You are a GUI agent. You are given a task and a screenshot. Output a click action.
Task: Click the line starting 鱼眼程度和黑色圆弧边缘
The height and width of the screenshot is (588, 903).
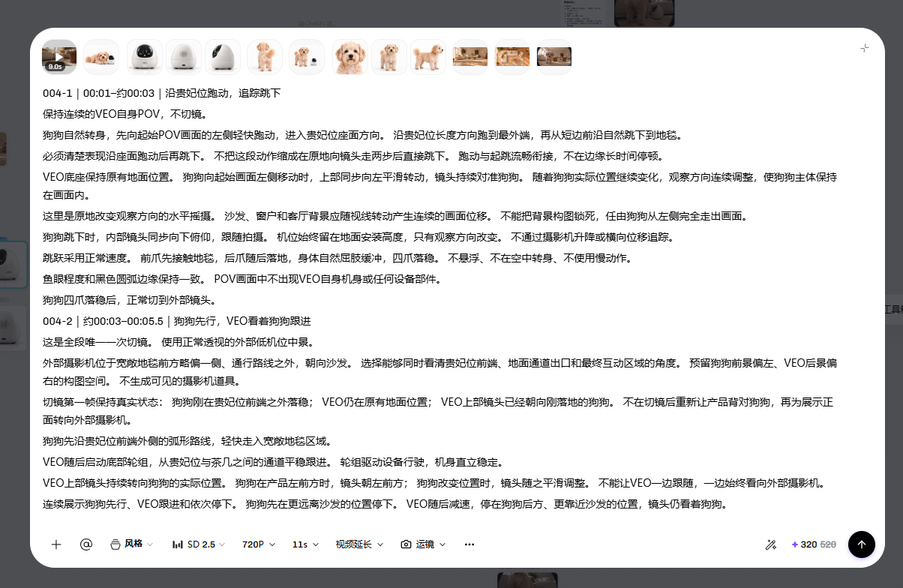(245, 279)
